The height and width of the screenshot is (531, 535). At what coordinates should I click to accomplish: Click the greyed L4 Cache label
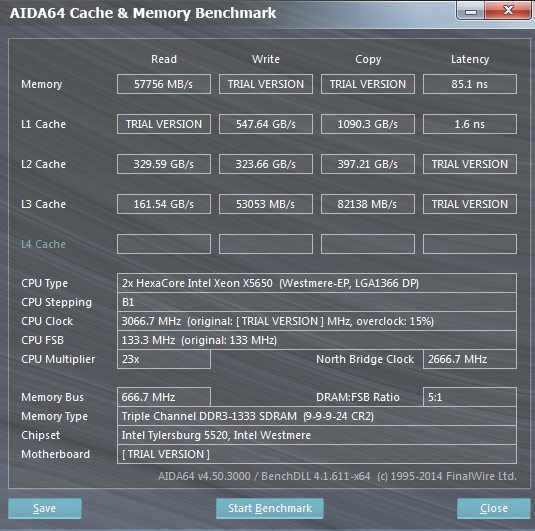pyautogui.click(x=43, y=244)
